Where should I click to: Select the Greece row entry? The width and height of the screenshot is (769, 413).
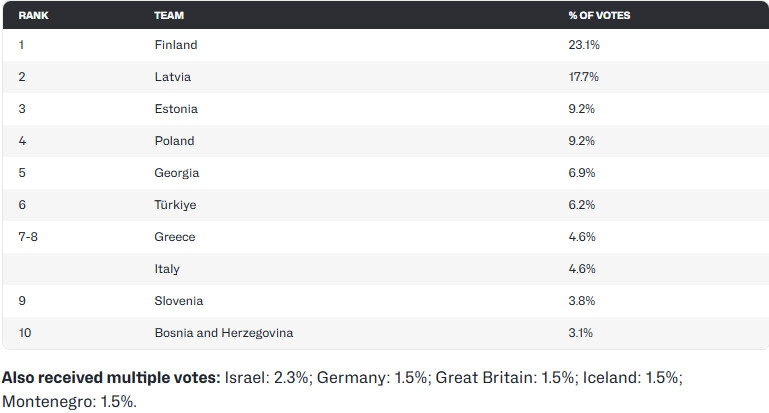175,237
